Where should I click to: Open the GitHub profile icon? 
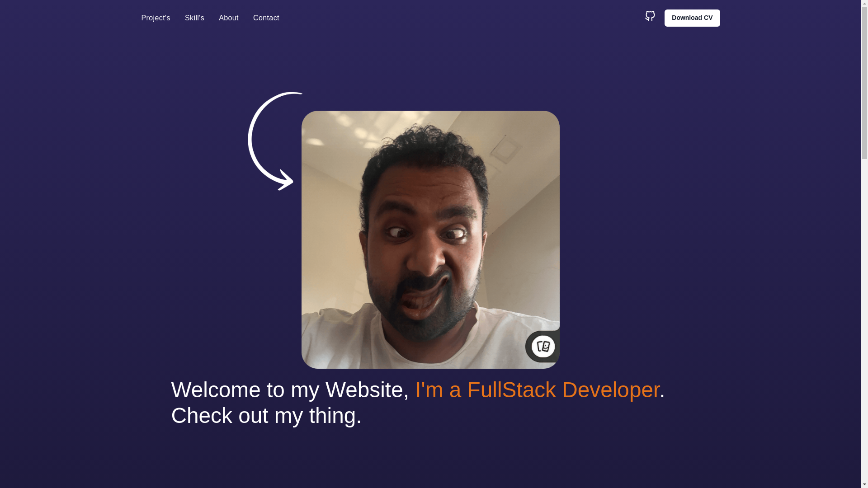[x=650, y=16]
